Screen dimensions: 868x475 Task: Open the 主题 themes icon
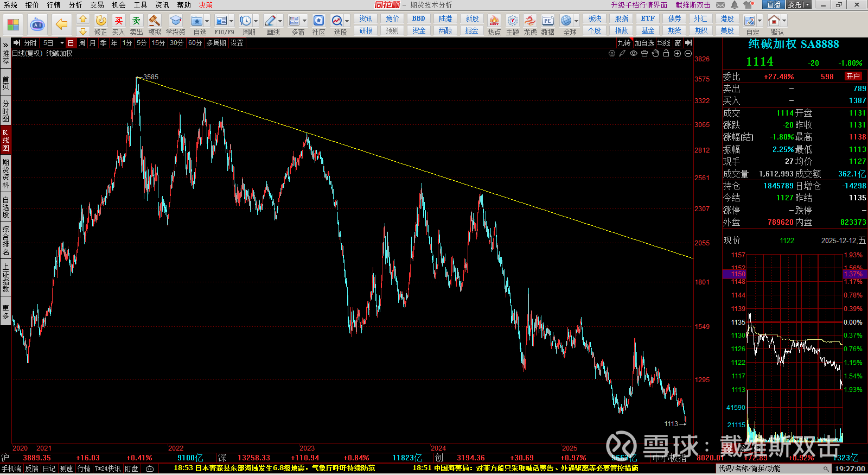click(513, 21)
